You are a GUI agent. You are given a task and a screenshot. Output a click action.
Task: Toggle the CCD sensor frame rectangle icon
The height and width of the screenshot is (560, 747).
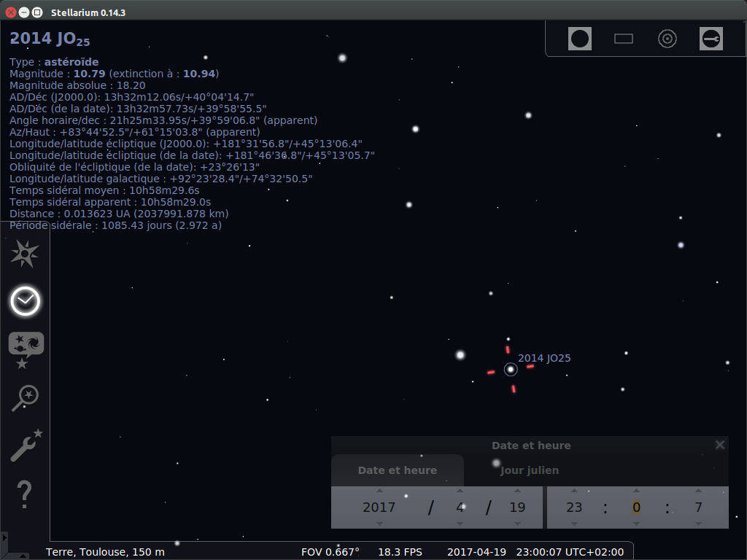tap(624, 39)
